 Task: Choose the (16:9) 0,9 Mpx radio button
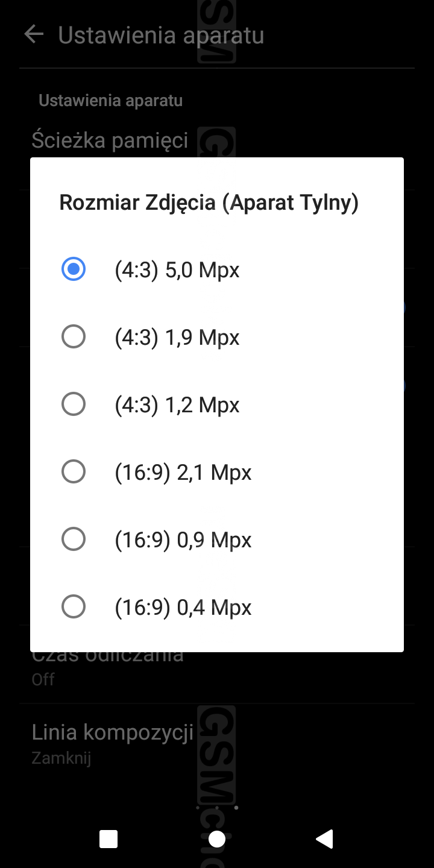tap(74, 539)
